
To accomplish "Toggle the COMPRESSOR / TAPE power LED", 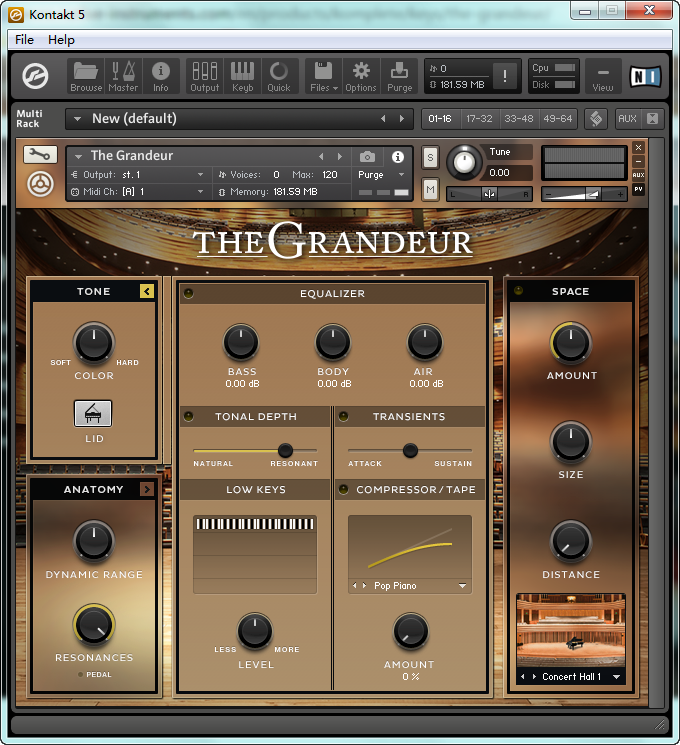I will coord(344,489).
